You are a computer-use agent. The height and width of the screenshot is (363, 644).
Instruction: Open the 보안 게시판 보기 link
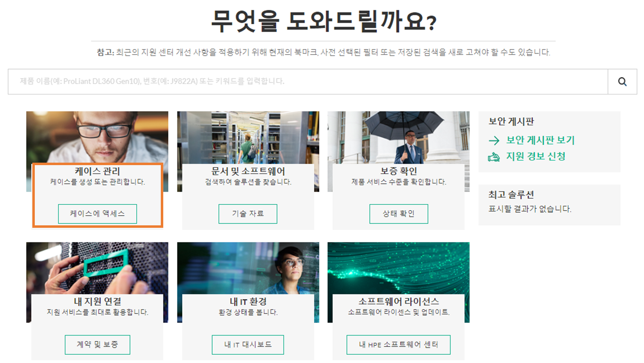[540, 140]
